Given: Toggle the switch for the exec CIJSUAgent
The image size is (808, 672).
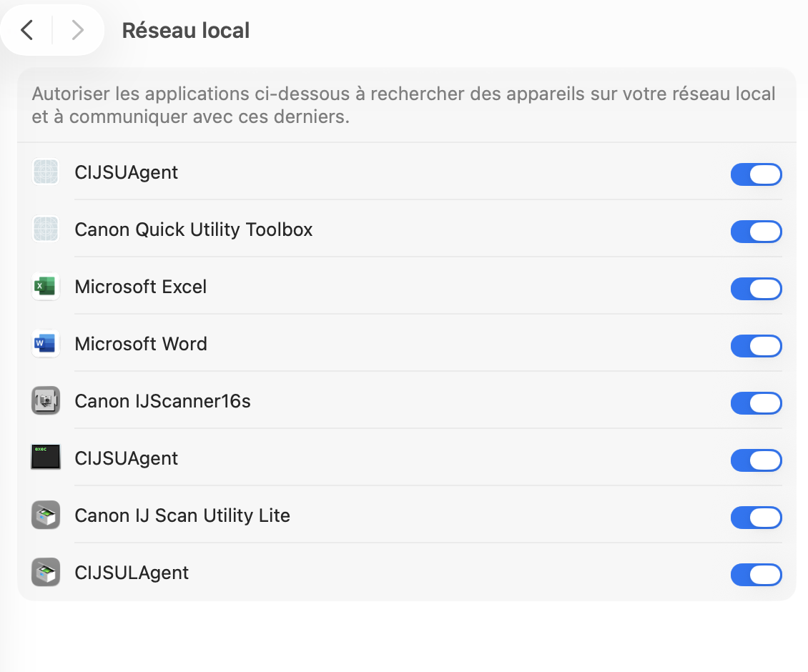Looking at the screenshot, I should pyautogui.click(x=756, y=460).
